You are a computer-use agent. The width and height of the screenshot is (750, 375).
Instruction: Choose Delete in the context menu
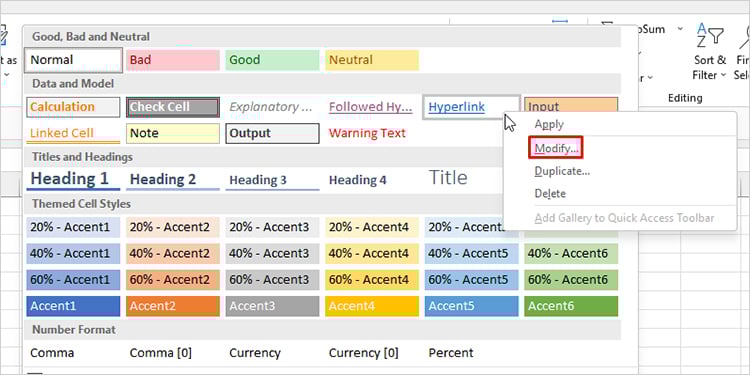pyautogui.click(x=550, y=193)
